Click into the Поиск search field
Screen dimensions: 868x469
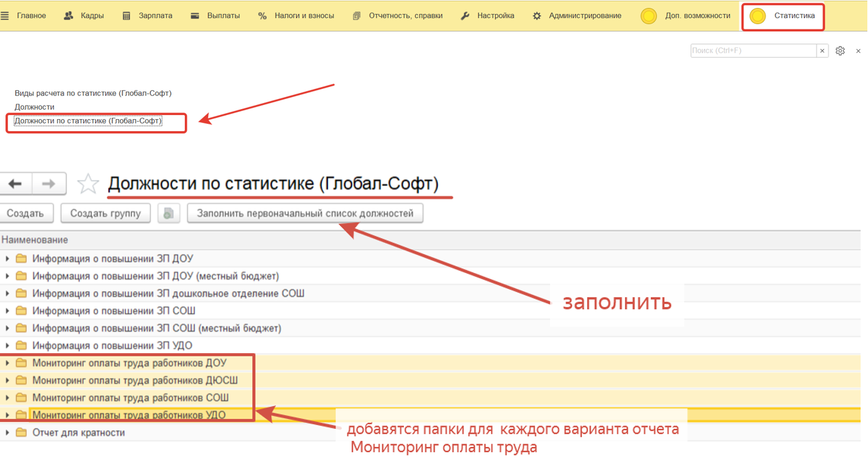[753, 51]
